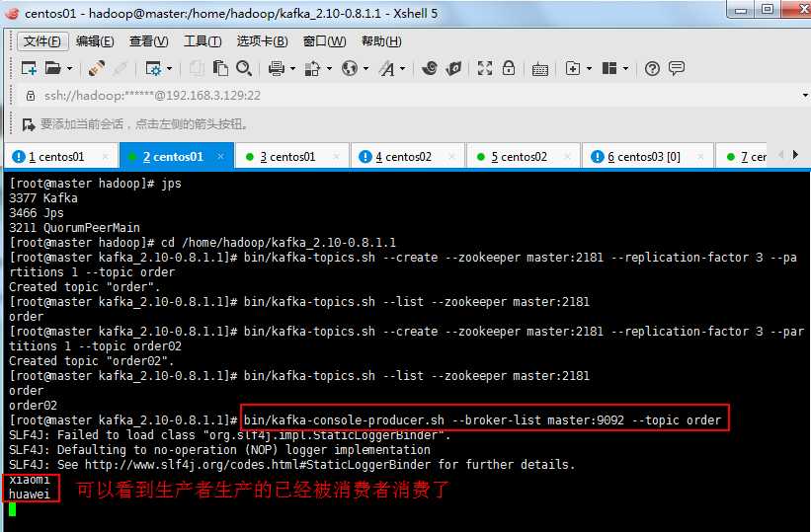Image resolution: width=811 pixels, height=532 pixels.
Task: Click 'Created topic "order02".' terminal line
Action: [91, 361]
